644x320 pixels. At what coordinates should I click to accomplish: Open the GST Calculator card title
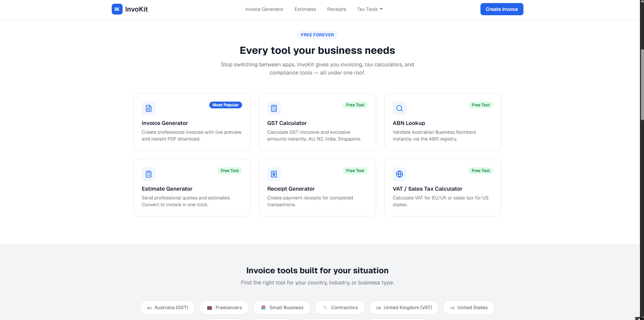point(287,123)
